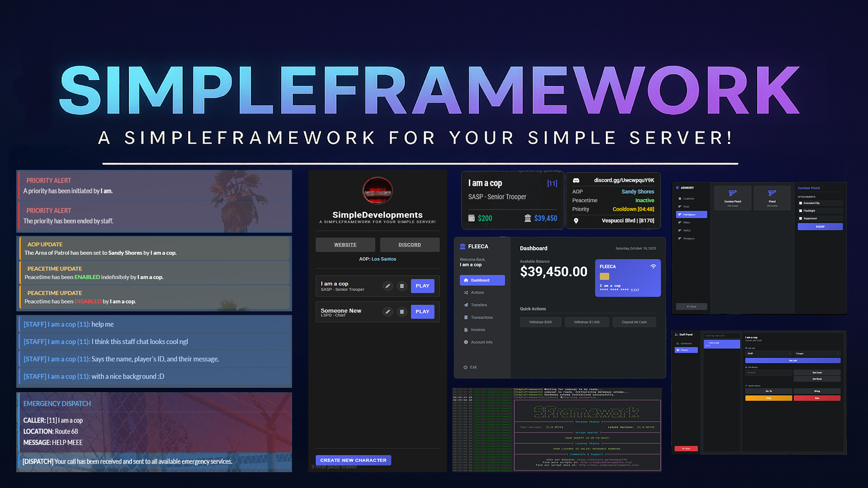
Task: Open Transfers in the Fleeca sidebar
Action: click(x=478, y=305)
